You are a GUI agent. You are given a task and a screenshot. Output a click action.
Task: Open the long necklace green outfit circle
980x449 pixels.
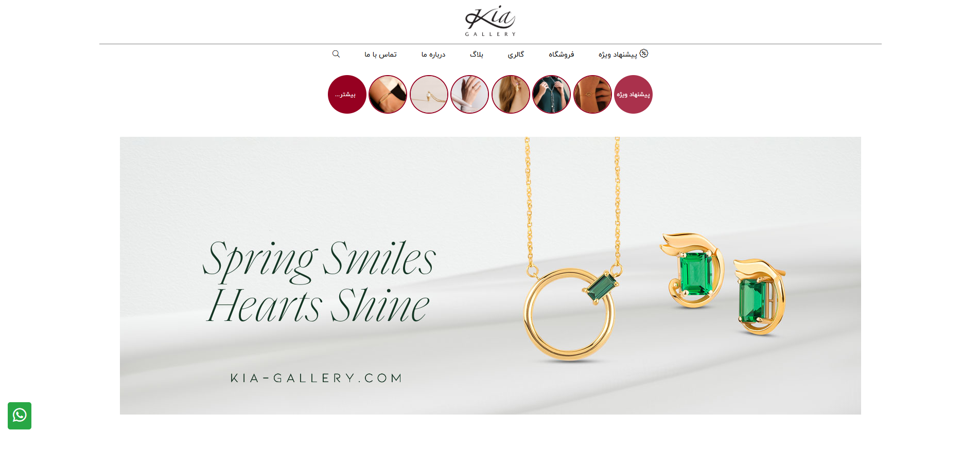tap(551, 94)
